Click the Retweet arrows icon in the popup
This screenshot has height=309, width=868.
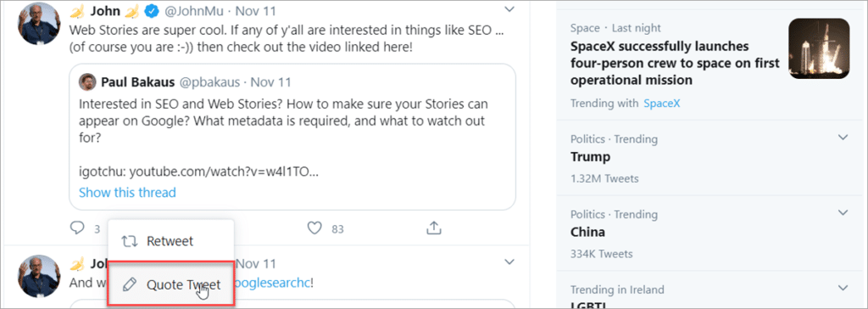pos(129,241)
